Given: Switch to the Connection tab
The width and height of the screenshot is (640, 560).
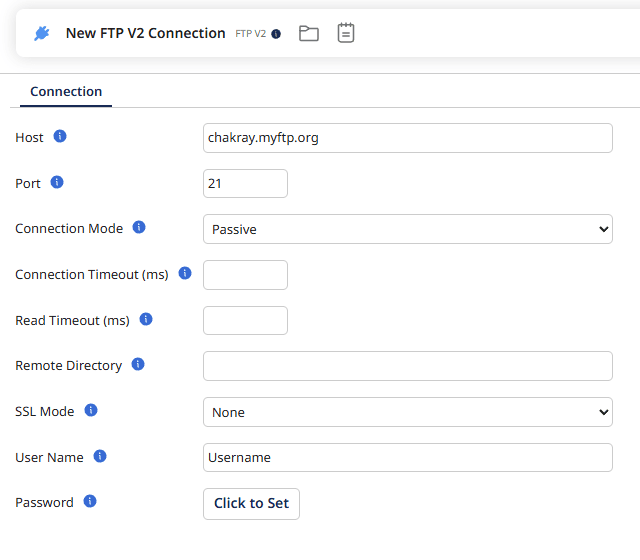Looking at the screenshot, I should click(66, 91).
